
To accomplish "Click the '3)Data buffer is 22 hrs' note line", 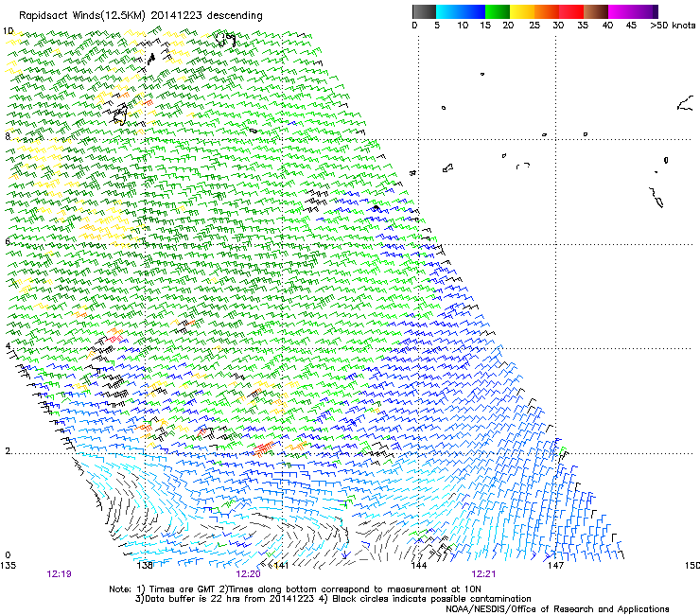I will pyautogui.click(x=333, y=599).
